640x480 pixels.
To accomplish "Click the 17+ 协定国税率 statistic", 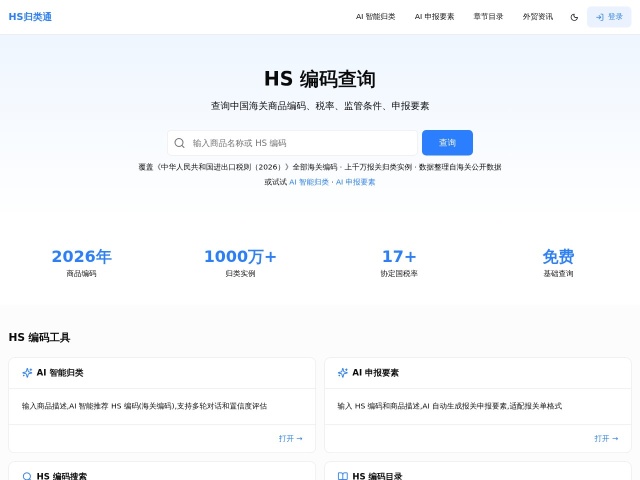I will pos(399,263).
